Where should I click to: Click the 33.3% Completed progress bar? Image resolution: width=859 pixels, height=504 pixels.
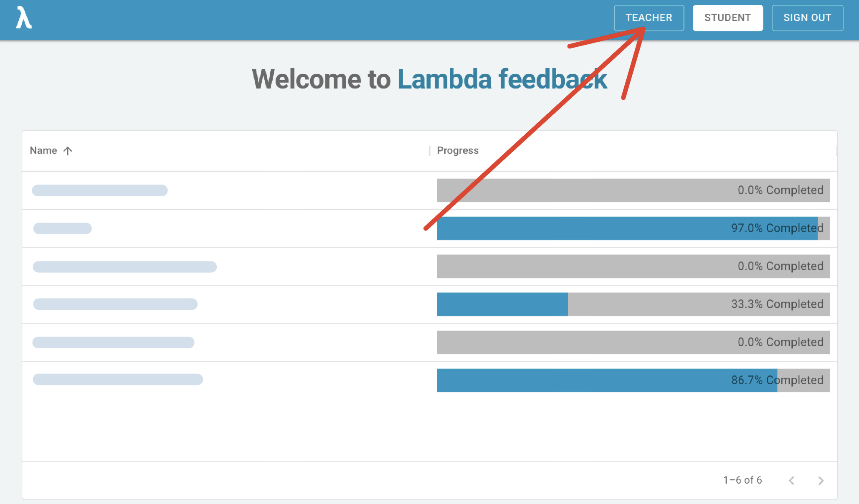click(x=633, y=304)
